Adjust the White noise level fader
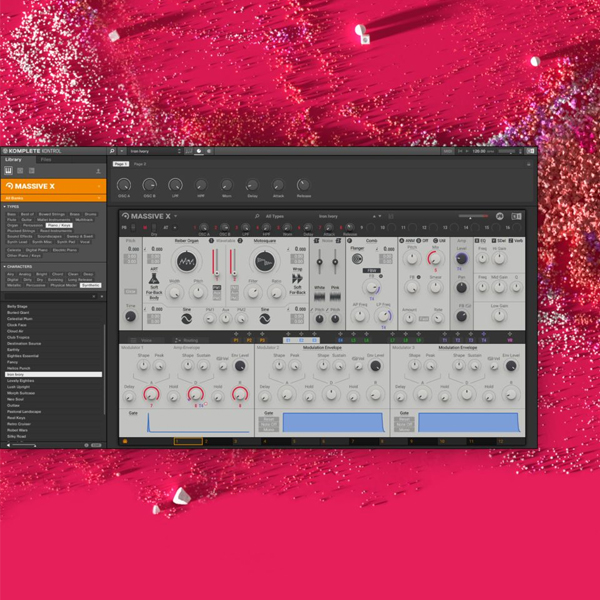Screen dimensions: 600x600 tap(320, 262)
